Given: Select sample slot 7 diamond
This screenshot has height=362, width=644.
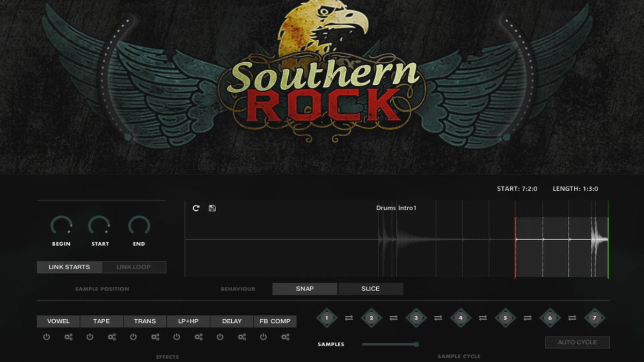Looking at the screenshot, I should [x=594, y=318].
